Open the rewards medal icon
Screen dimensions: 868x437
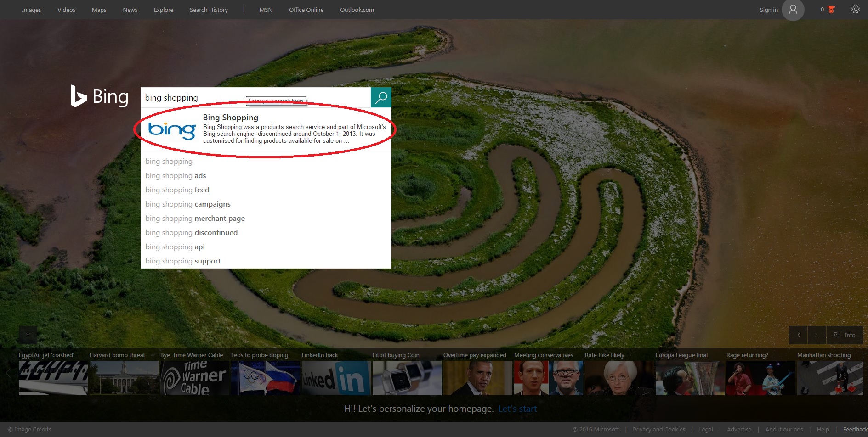point(831,10)
